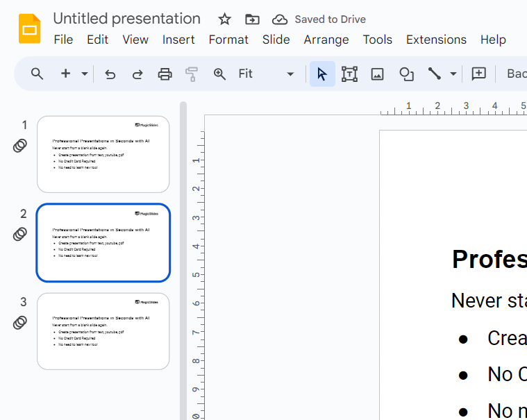Open the File menu
Image resolution: width=527 pixels, height=420 pixels.
[63, 40]
